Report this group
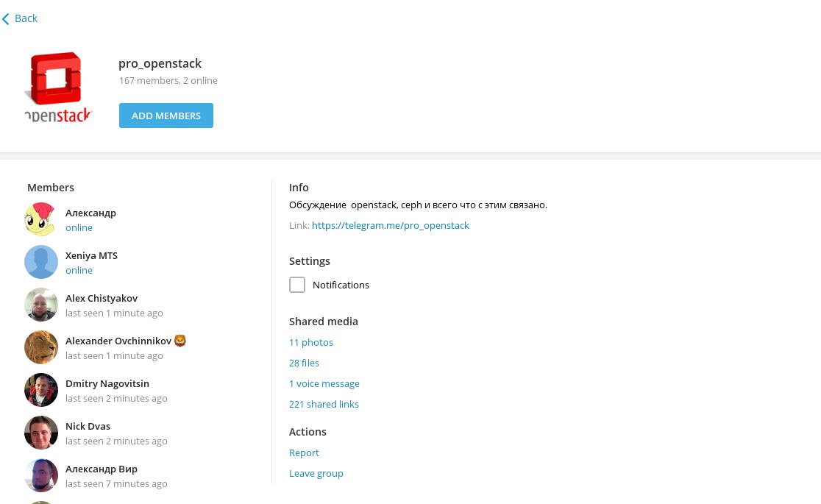Image resolution: width=821 pixels, height=504 pixels. tap(304, 452)
